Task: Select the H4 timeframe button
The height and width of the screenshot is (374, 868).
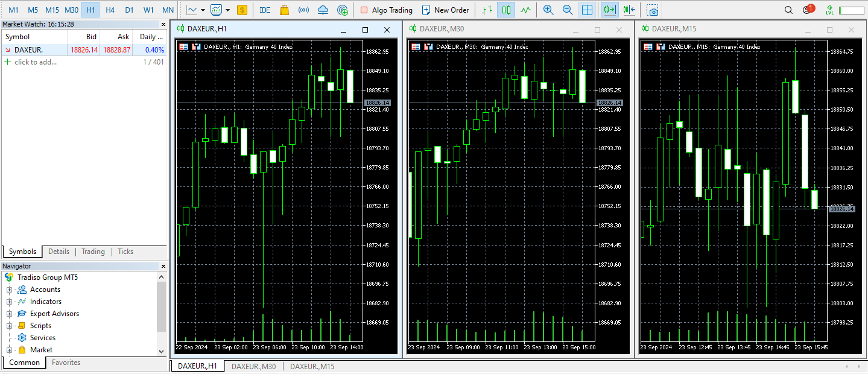Action: (x=110, y=10)
